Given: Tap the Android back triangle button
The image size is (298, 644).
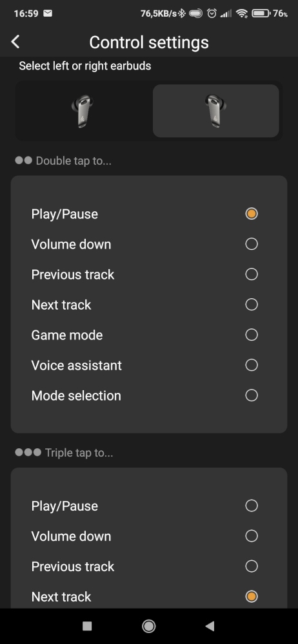Looking at the screenshot, I should 210,626.
